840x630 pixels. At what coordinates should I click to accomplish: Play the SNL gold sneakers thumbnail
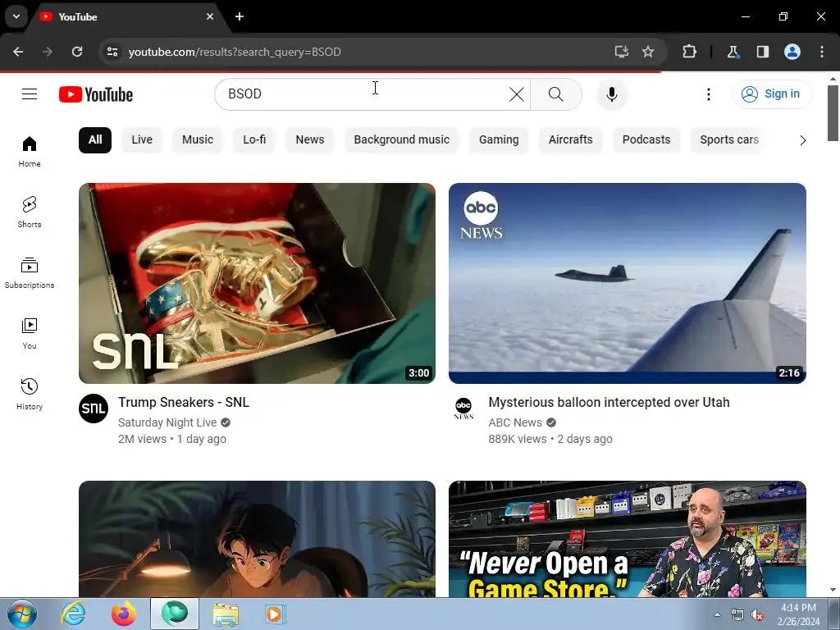[x=257, y=283]
